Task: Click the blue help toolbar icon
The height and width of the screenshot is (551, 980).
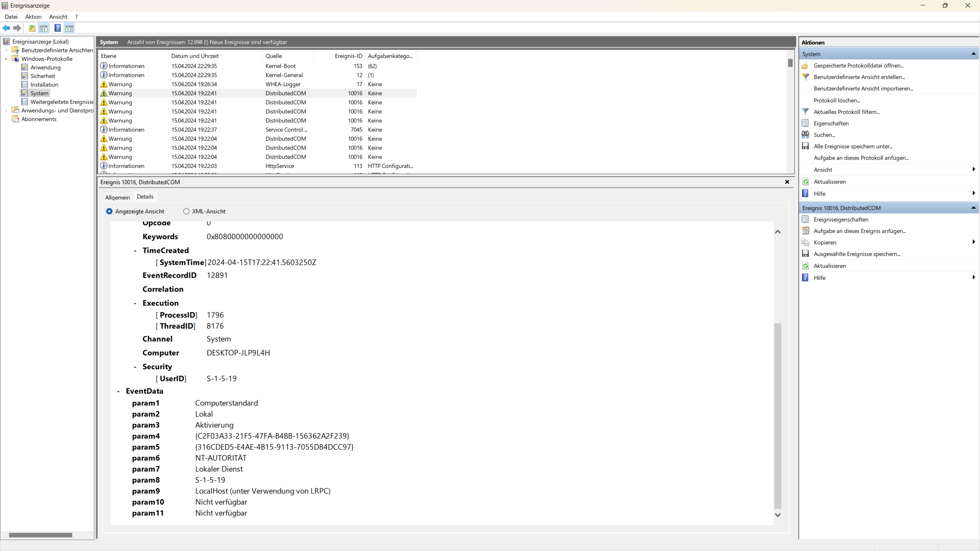Action: pyautogui.click(x=57, y=28)
